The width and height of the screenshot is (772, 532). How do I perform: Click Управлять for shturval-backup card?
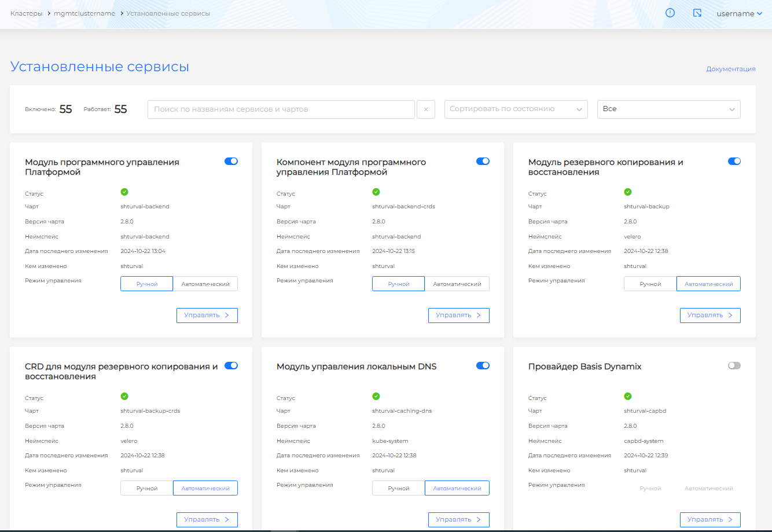click(x=711, y=315)
